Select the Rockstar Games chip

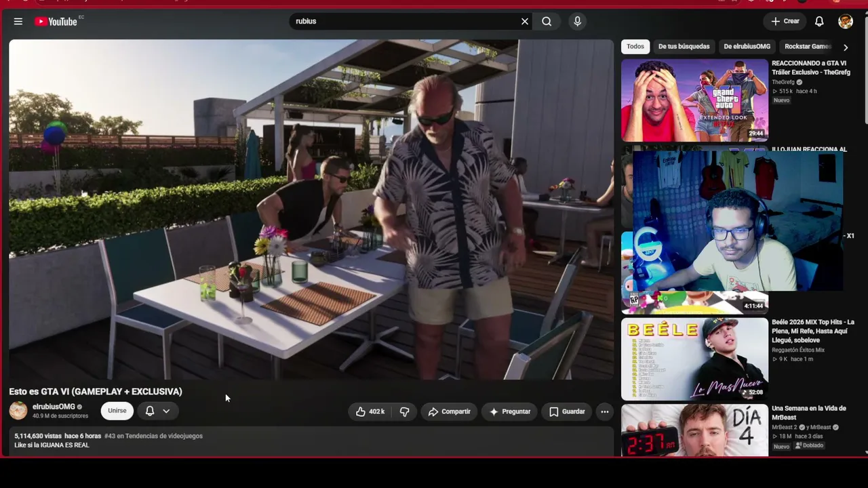[807, 47]
